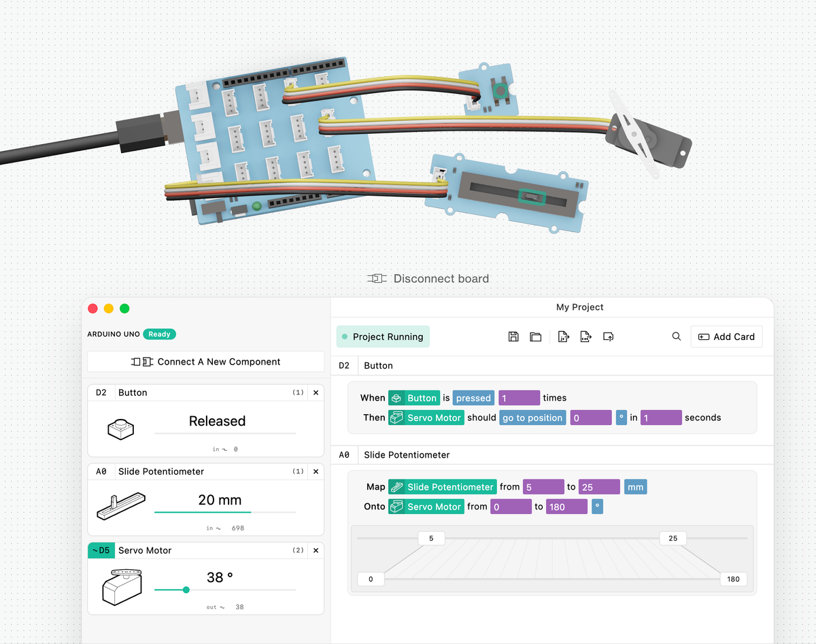Save the project with the floppy disk icon
This screenshot has height=644, width=816.
[x=513, y=337]
